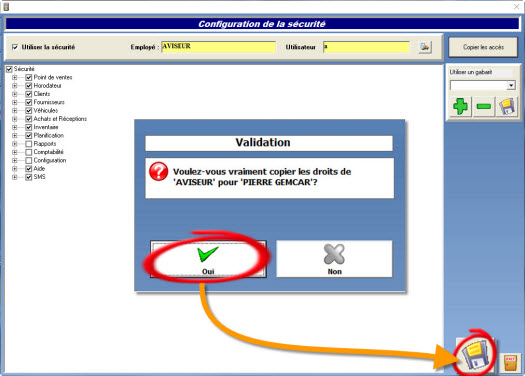
Task: Click the Validation dialog title
Action: pyautogui.click(x=263, y=142)
